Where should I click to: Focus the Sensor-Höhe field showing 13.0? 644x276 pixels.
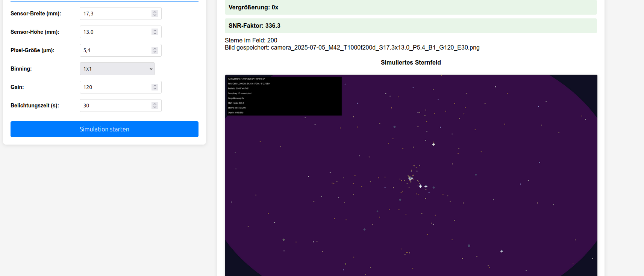tap(121, 32)
